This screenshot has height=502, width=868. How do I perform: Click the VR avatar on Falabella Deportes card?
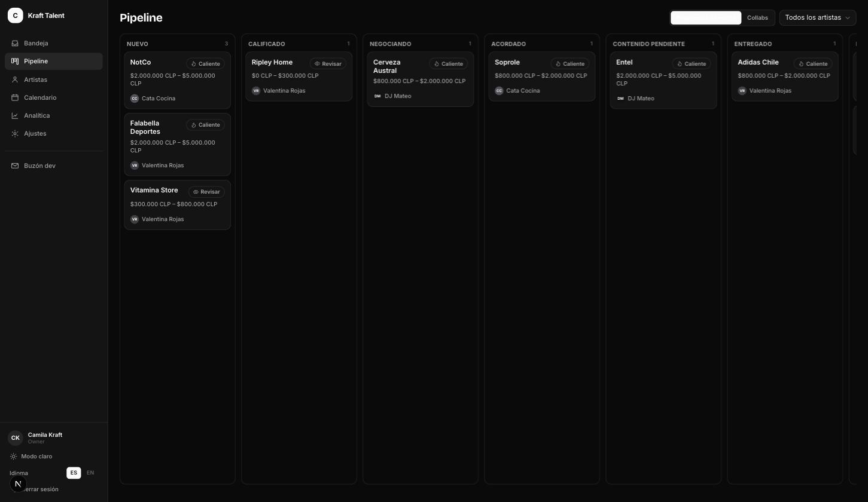(135, 166)
